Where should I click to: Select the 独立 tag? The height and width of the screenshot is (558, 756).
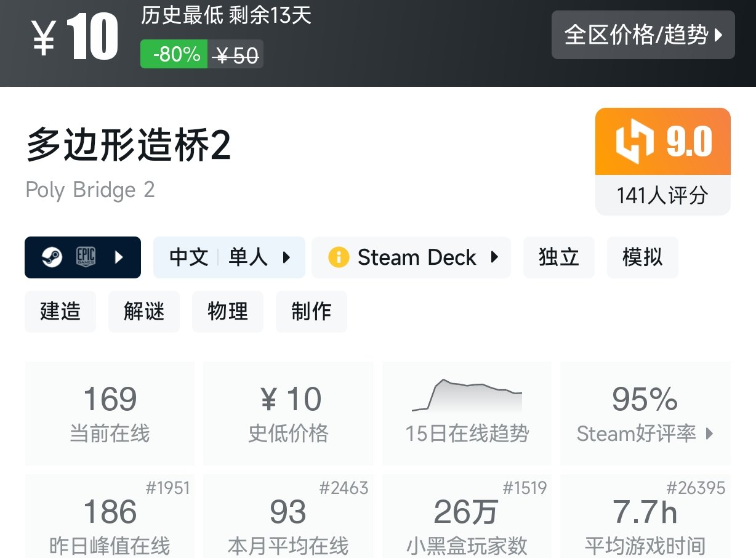(x=558, y=257)
